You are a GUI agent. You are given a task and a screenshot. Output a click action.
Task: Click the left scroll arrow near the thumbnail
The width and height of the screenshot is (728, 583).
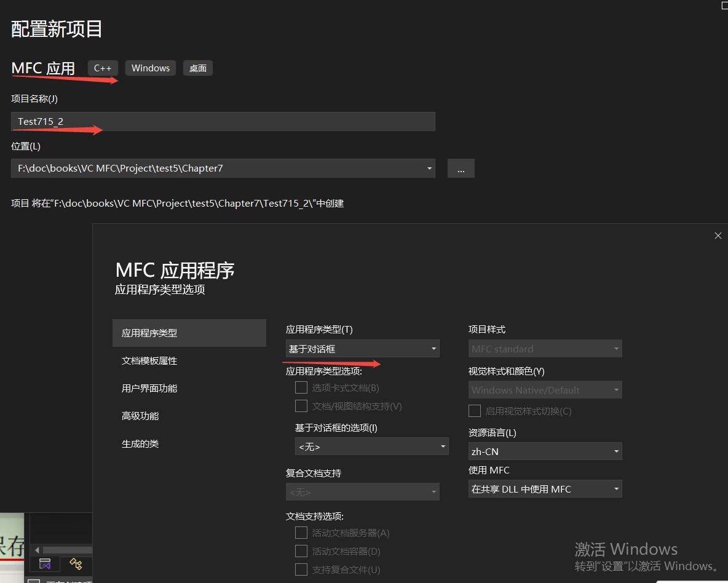click(x=37, y=550)
